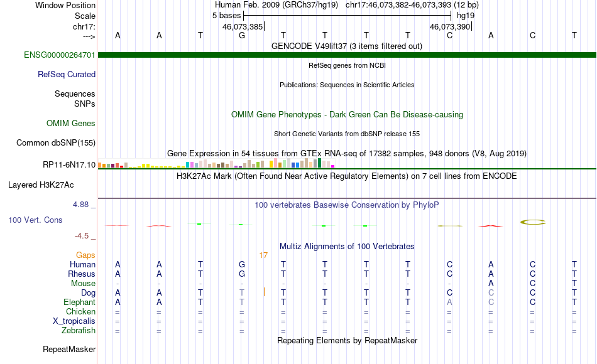Click the SNPs track label
The height and width of the screenshot is (364, 597).
pyautogui.click(x=85, y=104)
